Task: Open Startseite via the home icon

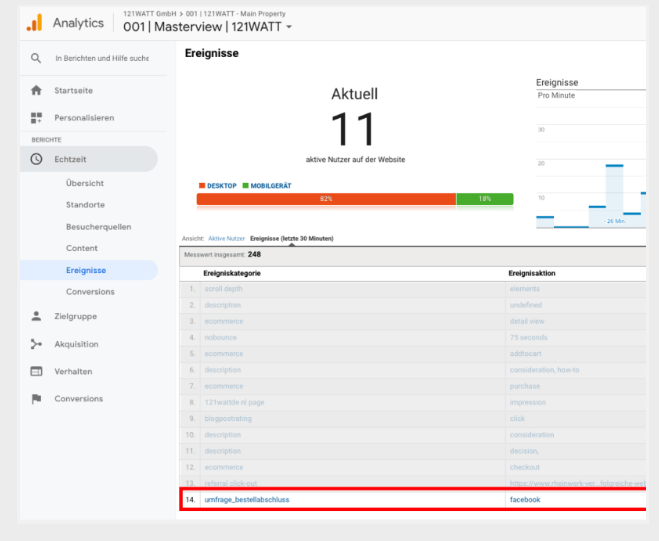Action: pos(36,90)
